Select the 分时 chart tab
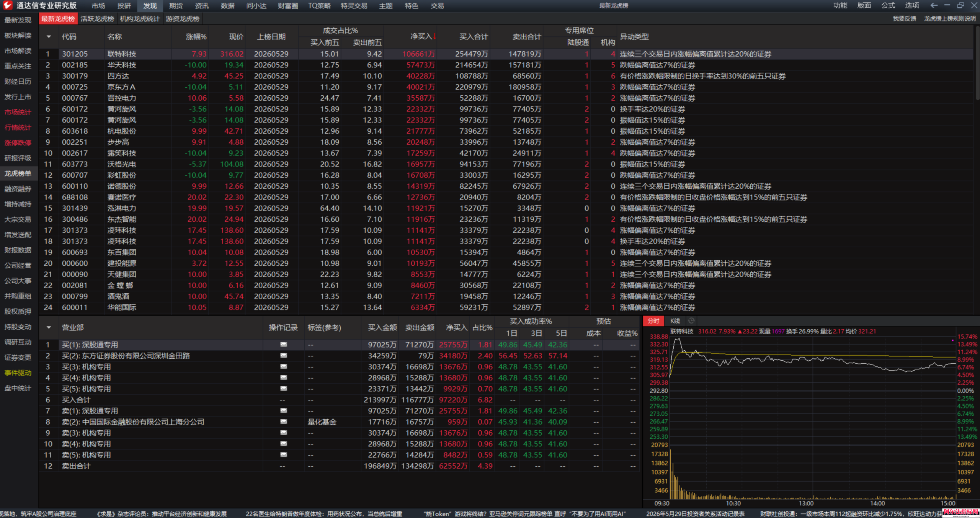This screenshot has width=980, height=518. [x=653, y=321]
